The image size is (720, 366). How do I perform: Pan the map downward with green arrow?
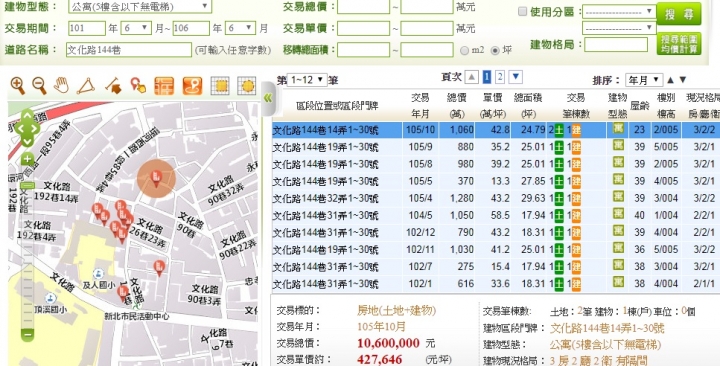(x=27, y=141)
